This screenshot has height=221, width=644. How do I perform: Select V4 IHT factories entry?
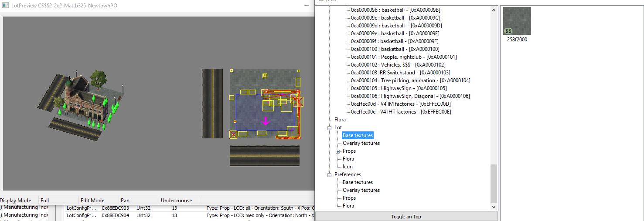pos(401,112)
